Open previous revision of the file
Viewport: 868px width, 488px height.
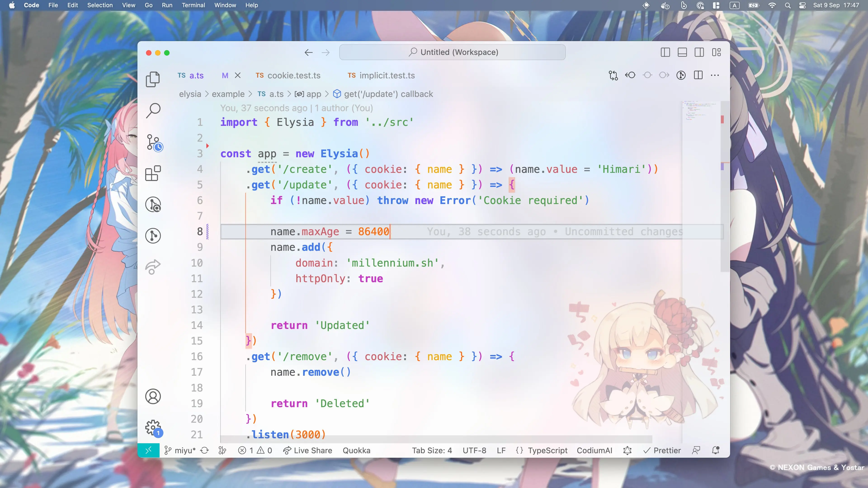pos(630,75)
